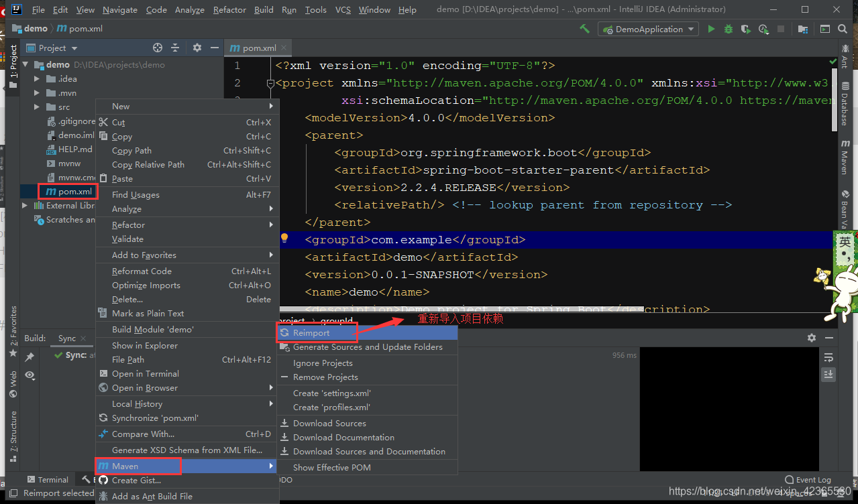Run with Coverage shield icon

point(745,29)
